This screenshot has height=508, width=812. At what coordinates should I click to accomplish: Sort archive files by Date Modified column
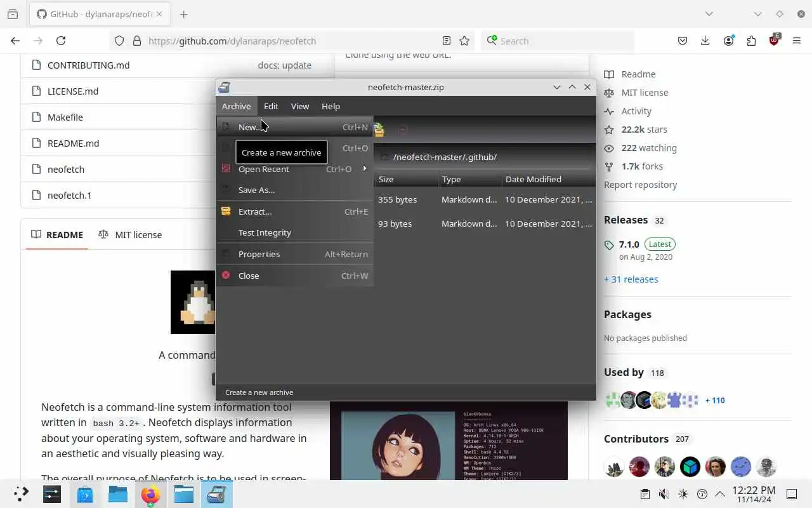tap(549, 179)
